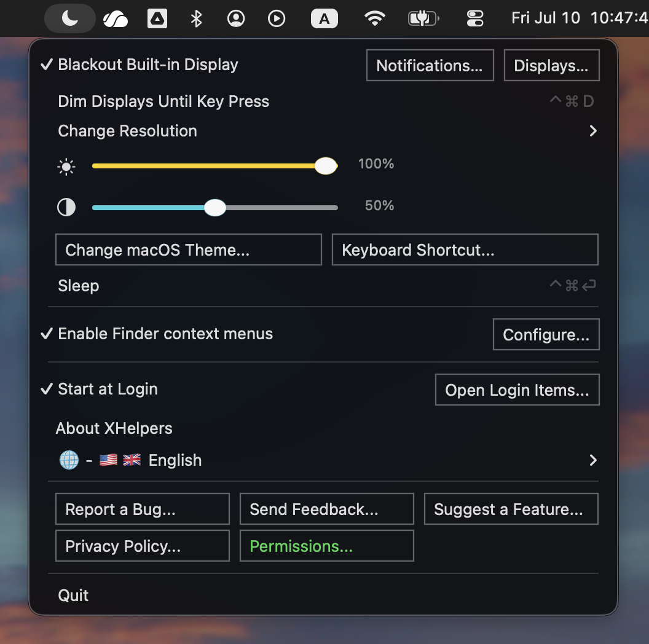Select Quit from the menu

[323, 595]
